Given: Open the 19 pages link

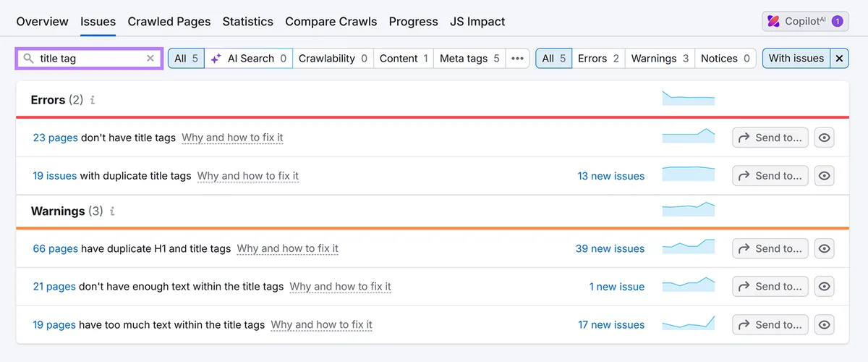Looking at the screenshot, I should pyautogui.click(x=54, y=325).
